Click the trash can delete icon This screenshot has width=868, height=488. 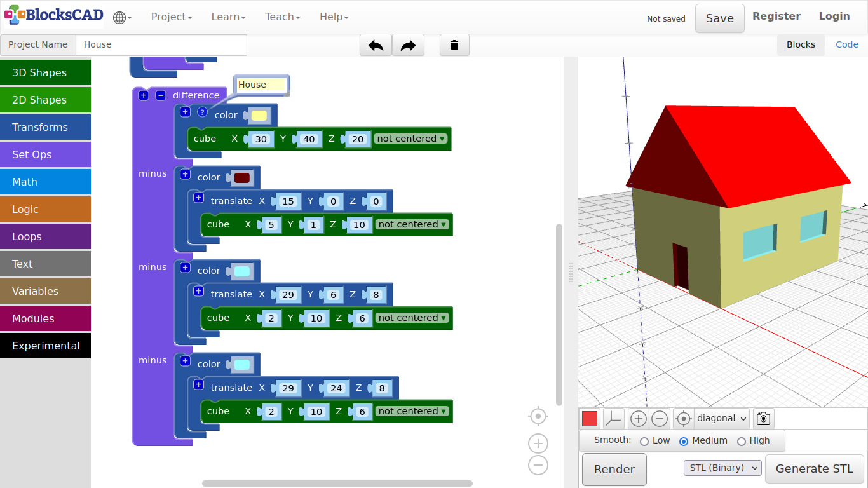coord(454,45)
